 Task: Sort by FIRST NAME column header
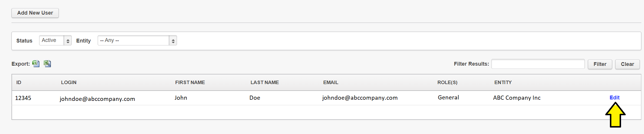coord(190,82)
